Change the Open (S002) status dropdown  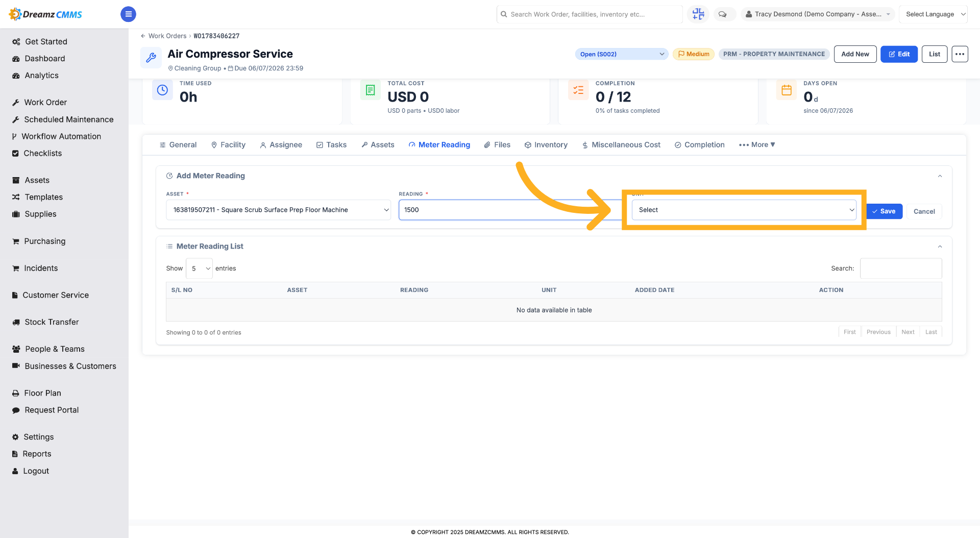[x=622, y=54]
